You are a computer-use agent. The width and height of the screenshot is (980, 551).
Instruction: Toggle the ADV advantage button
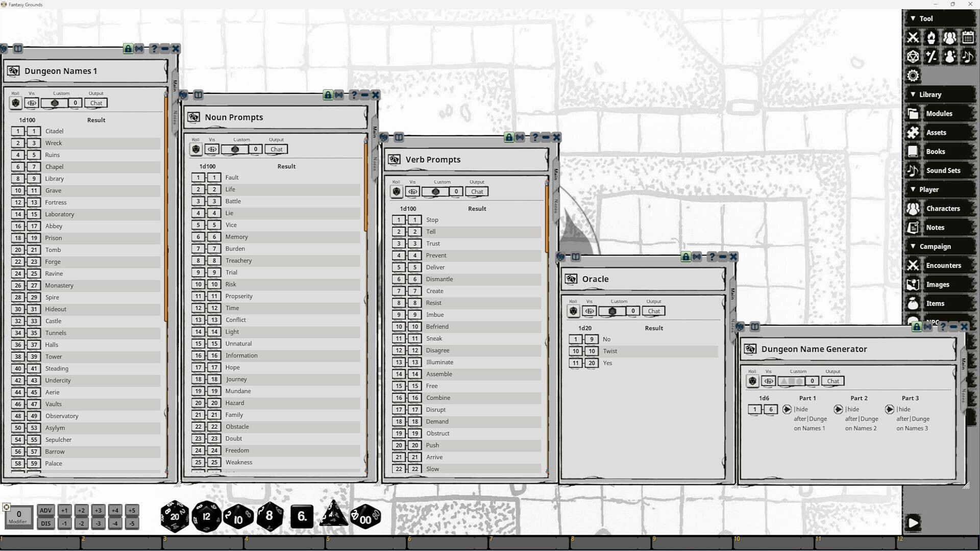[x=45, y=510]
